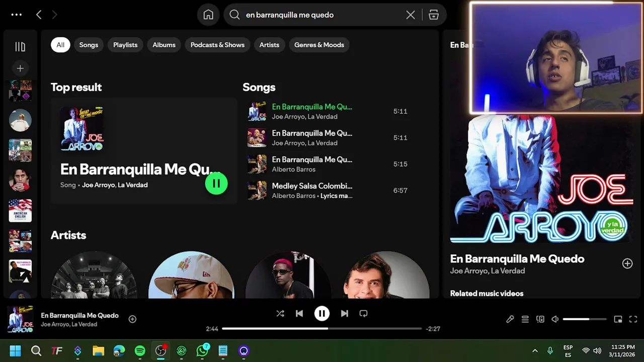644x362 pixels.
Task: Pause using the green button on Top result
Action: click(x=216, y=184)
